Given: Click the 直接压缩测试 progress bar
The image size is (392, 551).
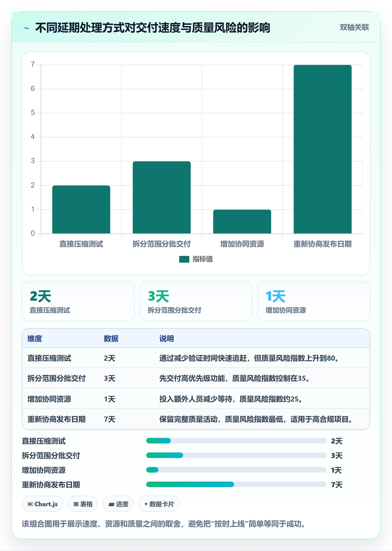Looking at the screenshot, I should click(236, 441).
